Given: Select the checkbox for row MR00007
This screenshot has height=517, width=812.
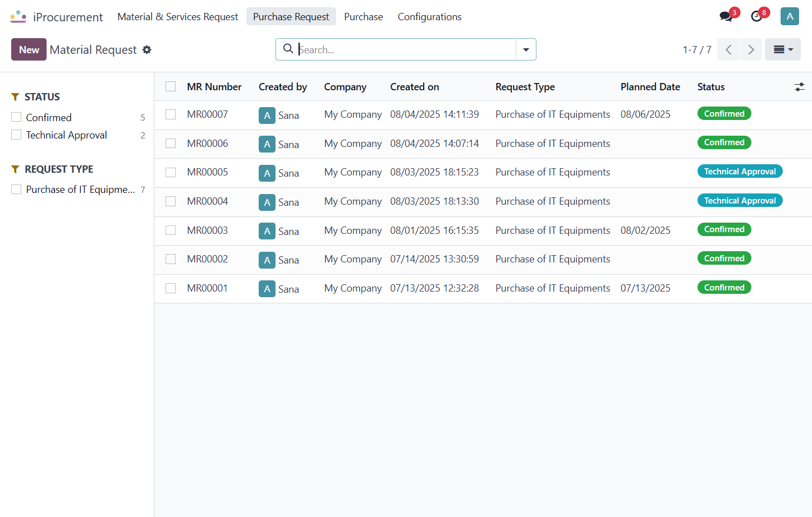Looking at the screenshot, I should [171, 114].
